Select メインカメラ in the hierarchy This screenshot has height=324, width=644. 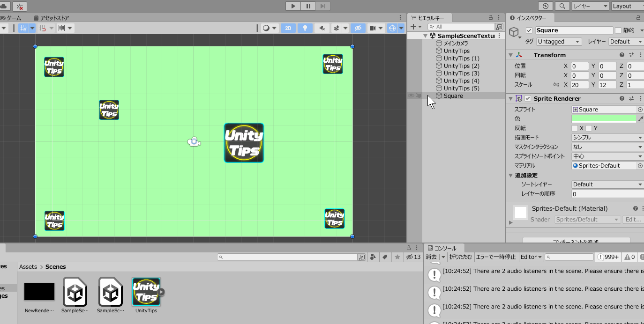pyautogui.click(x=456, y=43)
